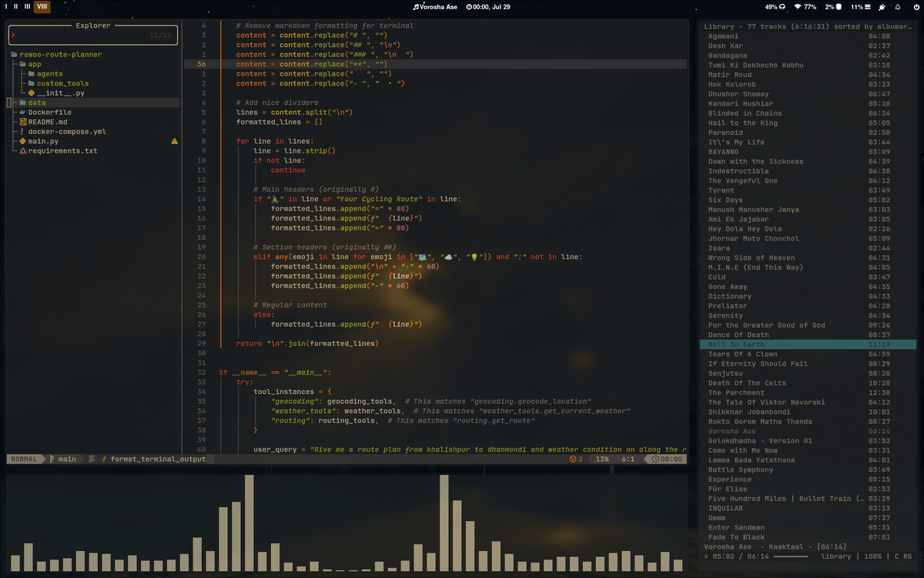Seek using the music player progress bar
Viewport: 924px width, 578px height.
[791, 556]
